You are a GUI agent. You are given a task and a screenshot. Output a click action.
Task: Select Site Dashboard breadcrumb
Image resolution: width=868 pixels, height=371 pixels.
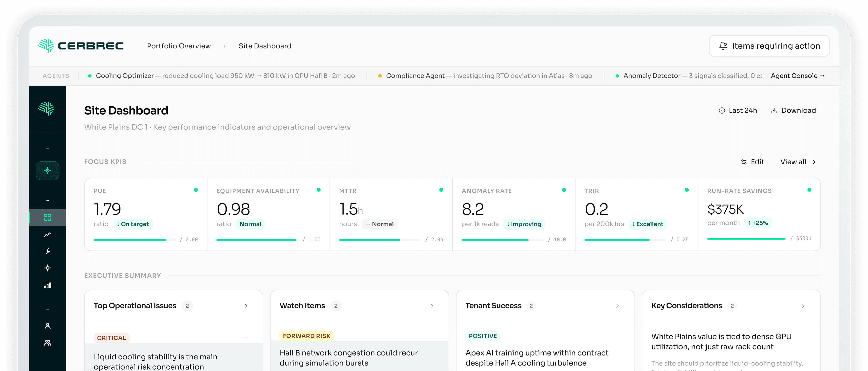[265, 46]
